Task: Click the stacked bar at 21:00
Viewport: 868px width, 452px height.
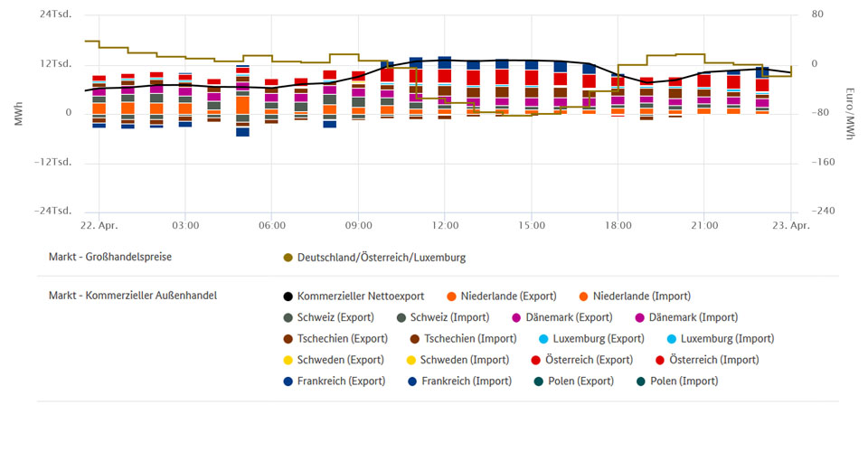Action: click(x=704, y=93)
